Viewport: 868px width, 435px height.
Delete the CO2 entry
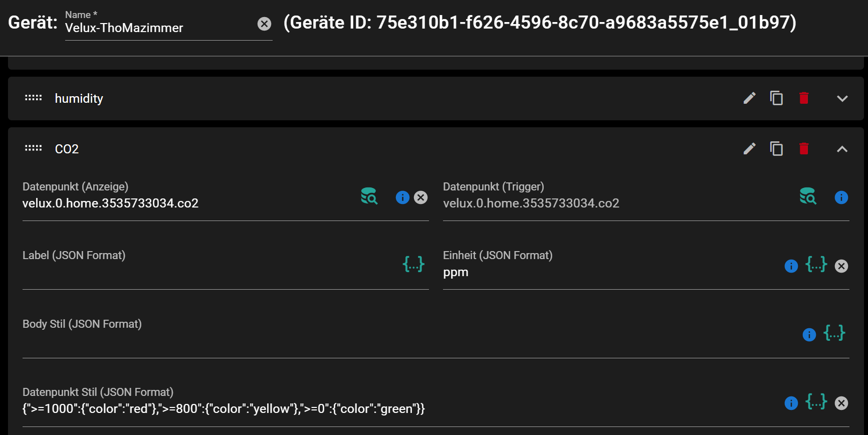(804, 148)
